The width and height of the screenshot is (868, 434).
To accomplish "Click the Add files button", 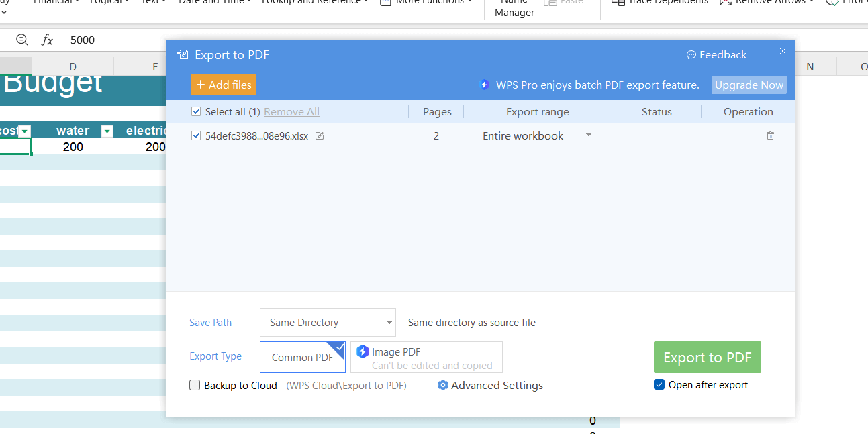I will click(x=224, y=85).
